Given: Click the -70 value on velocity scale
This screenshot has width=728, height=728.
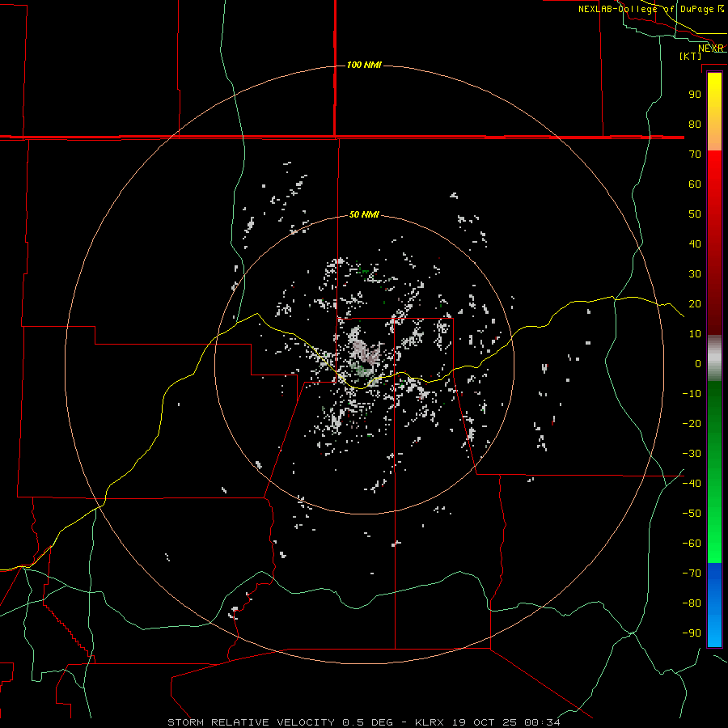Looking at the screenshot, I should tap(692, 574).
